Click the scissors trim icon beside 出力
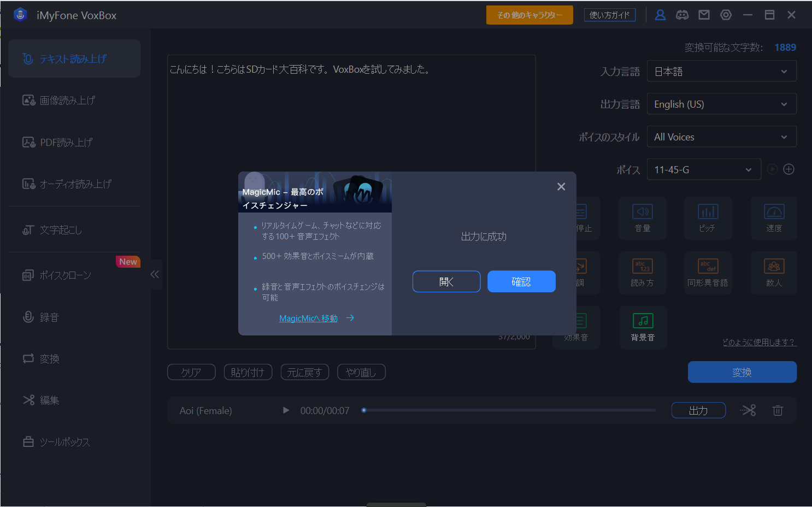Screen dimensions: 812x507 748,410
